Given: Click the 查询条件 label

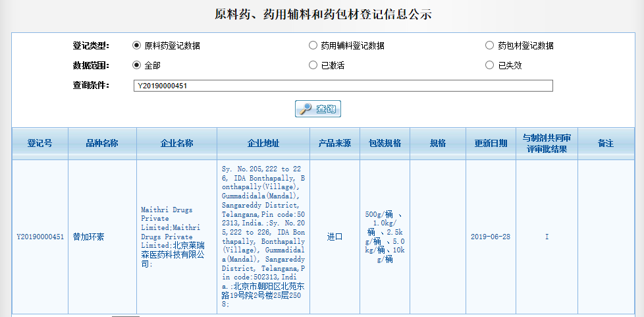Looking at the screenshot, I should (91, 86).
